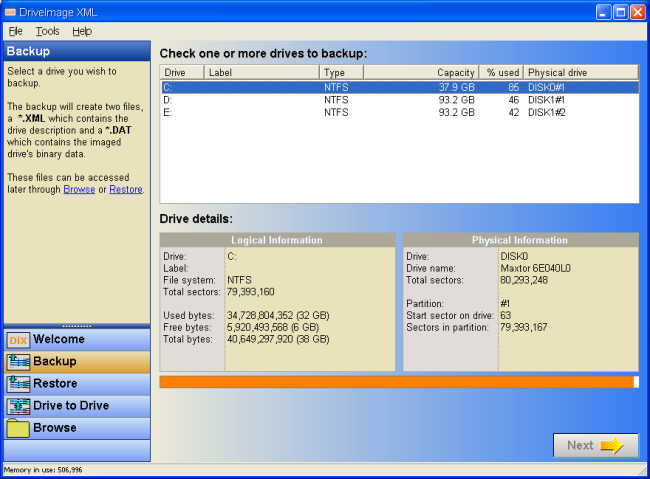Minimize the DriveImage XML window

click(604, 12)
